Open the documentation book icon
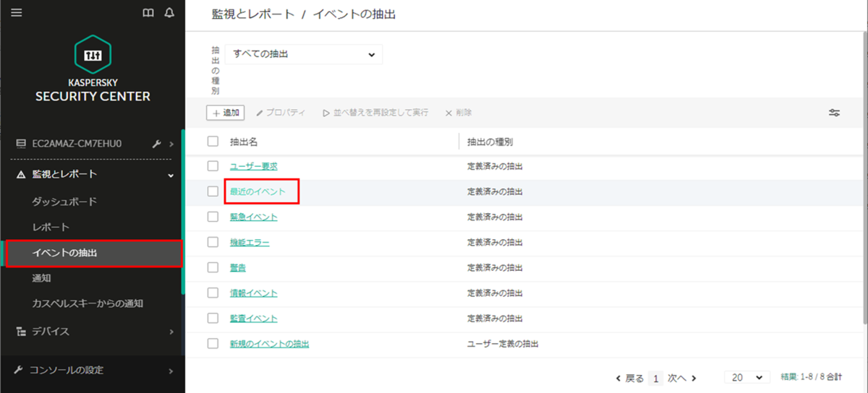The height and width of the screenshot is (393, 868). 148,13
